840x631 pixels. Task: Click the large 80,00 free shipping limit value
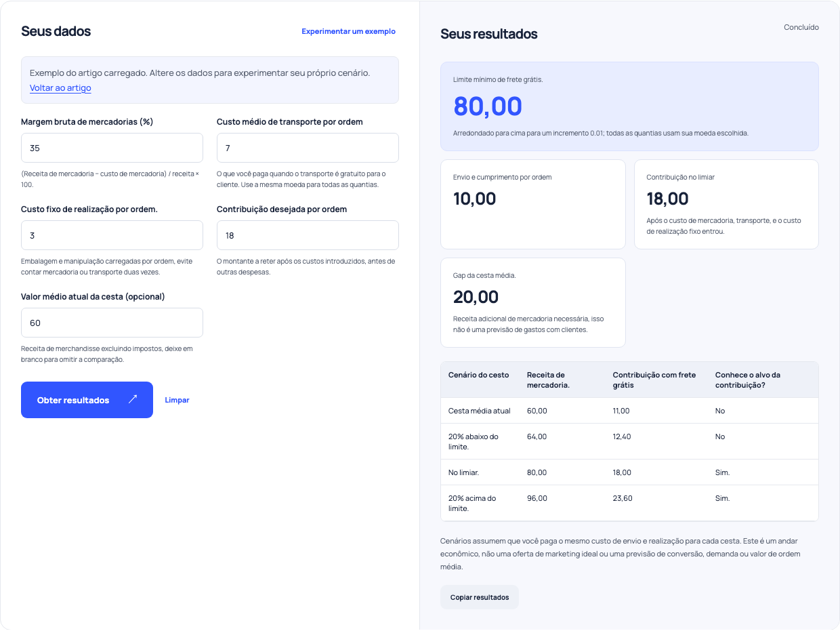(488, 106)
